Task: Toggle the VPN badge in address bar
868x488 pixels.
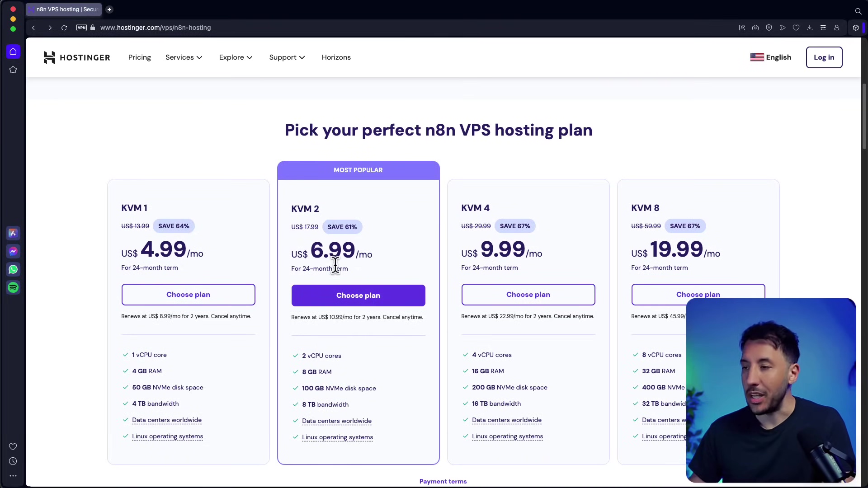Action: coord(81,28)
